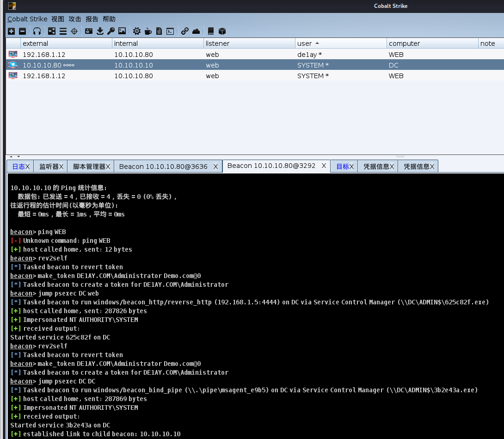Click the split pane divider handle

pos(400,157)
